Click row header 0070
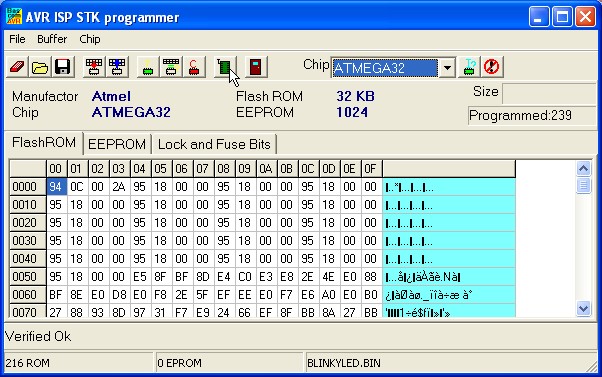The width and height of the screenshot is (602, 377). click(28, 311)
